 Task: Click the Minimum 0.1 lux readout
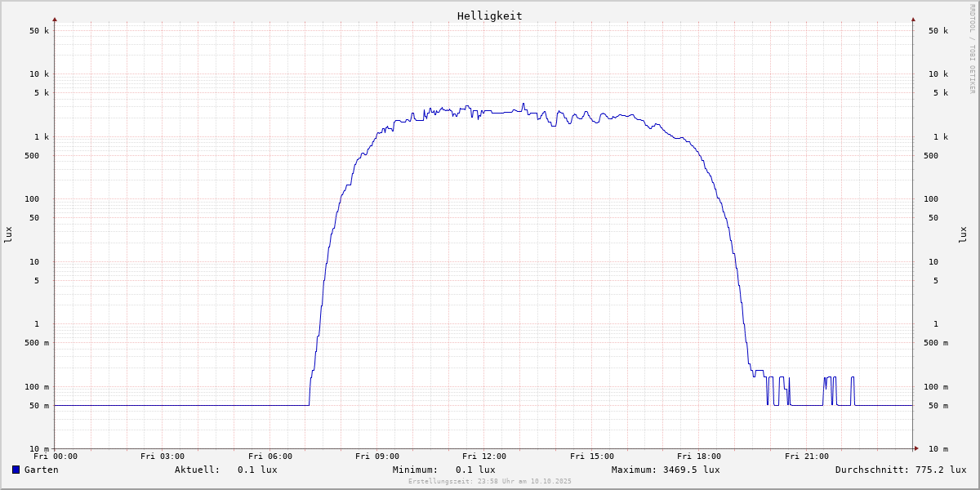click(x=475, y=470)
